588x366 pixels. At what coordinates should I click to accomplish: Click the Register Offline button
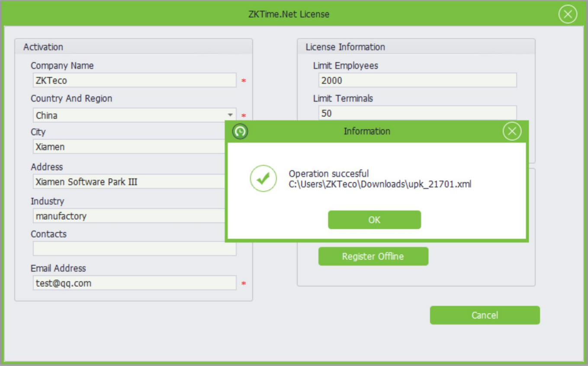(373, 256)
